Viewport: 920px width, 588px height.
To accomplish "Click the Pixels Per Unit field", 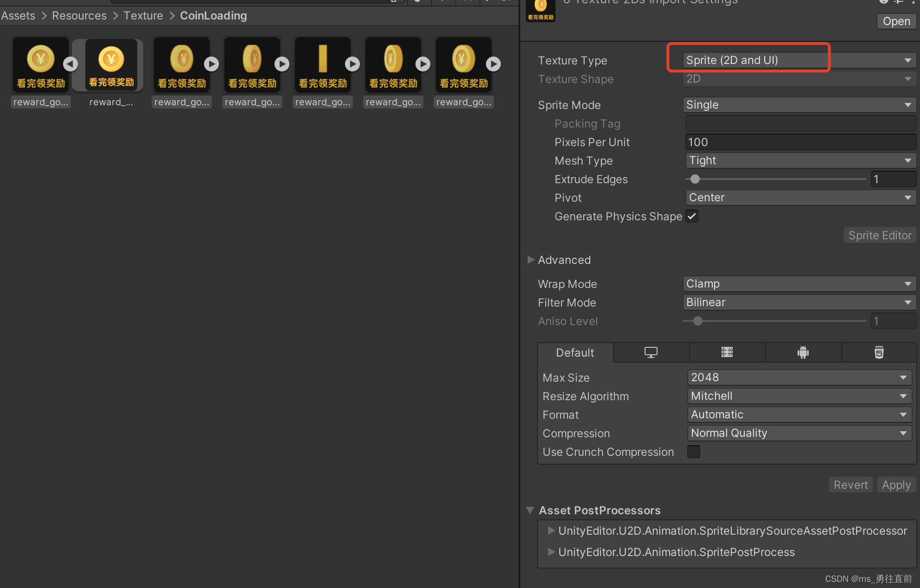I will coord(799,142).
